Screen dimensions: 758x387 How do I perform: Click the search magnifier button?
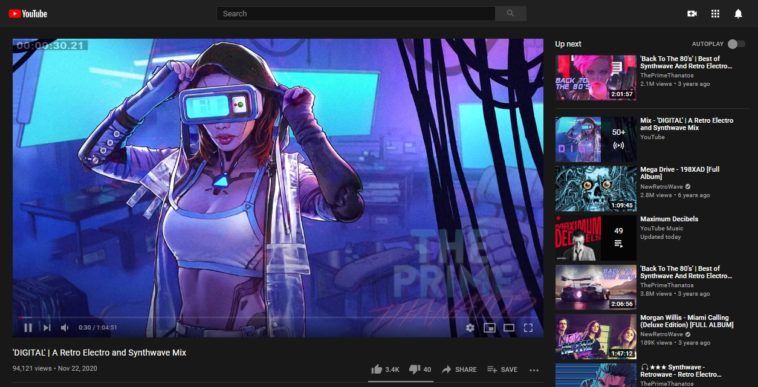point(510,14)
